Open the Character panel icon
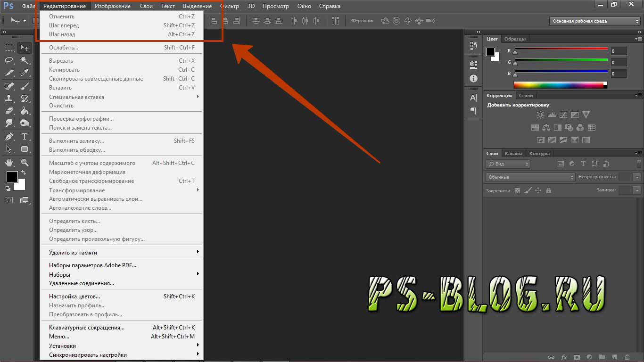The width and height of the screenshot is (644, 362). coord(473,98)
